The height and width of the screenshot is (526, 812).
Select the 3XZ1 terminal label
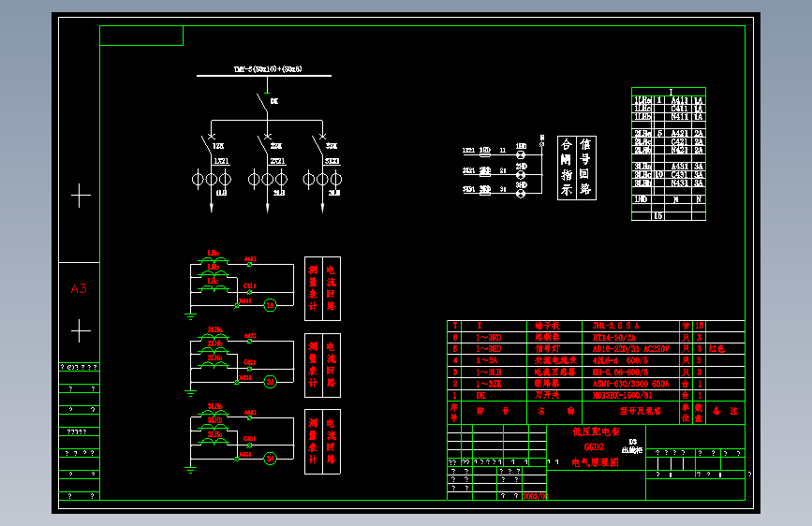click(x=332, y=162)
